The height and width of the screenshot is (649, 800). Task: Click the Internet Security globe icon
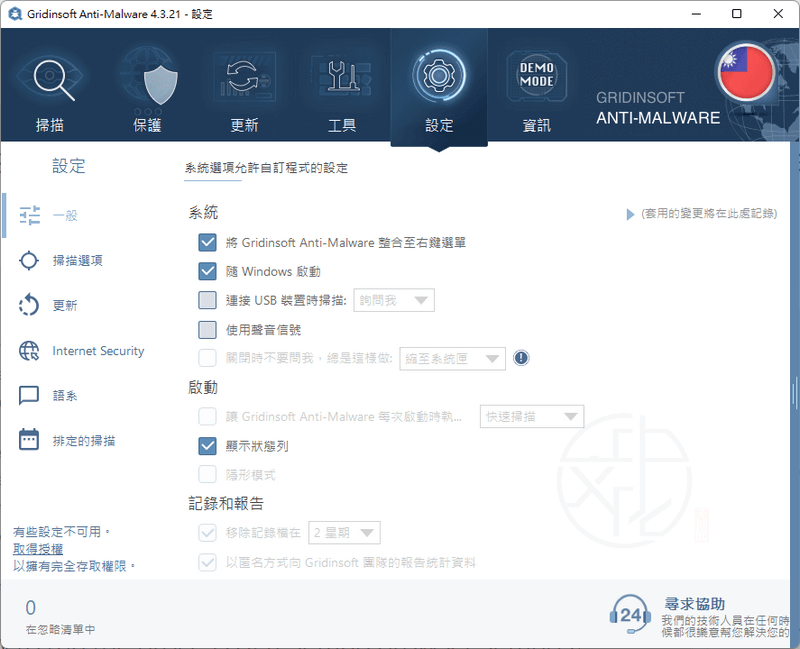[x=29, y=351]
